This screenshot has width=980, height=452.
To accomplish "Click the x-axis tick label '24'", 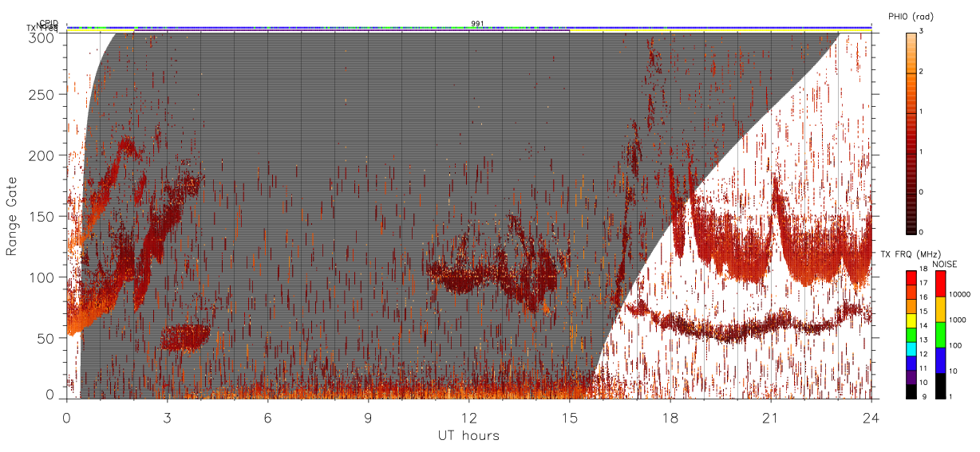I will (871, 418).
